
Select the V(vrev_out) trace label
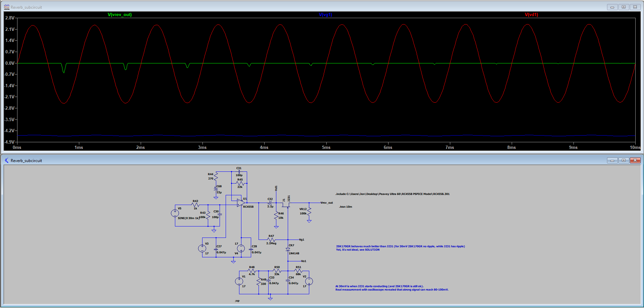(120, 15)
